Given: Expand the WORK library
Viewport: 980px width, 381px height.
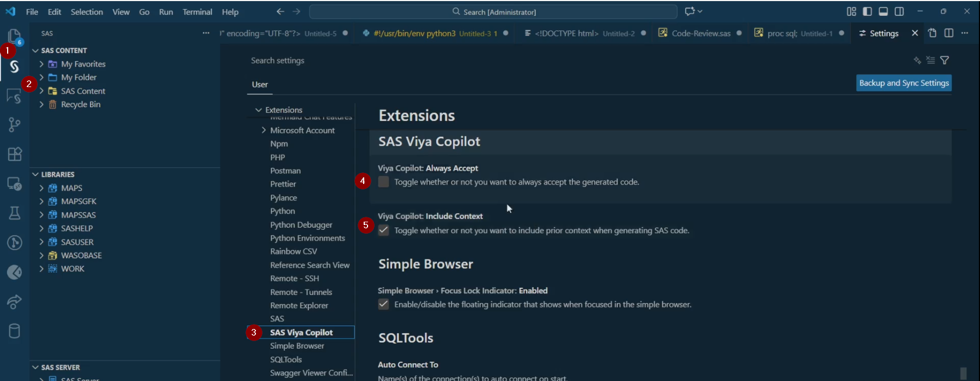Looking at the screenshot, I should pyautogui.click(x=42, y=269).
